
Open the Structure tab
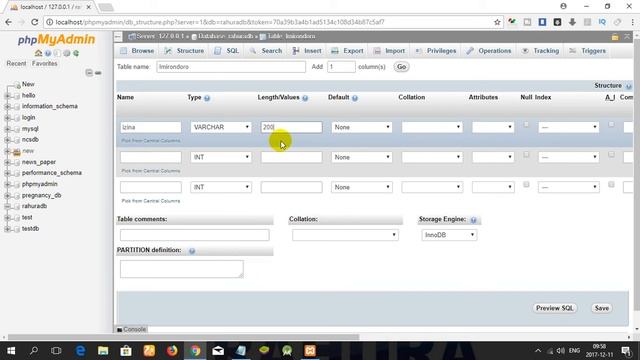pos(184,51)
